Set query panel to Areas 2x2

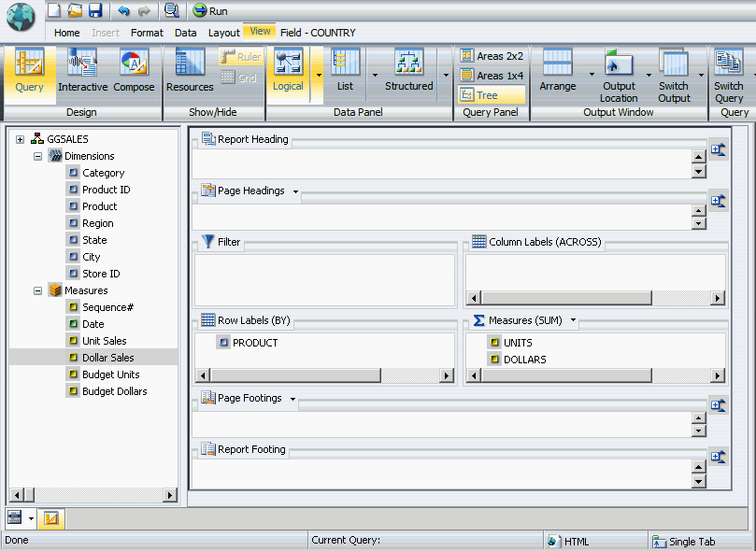pyautogui.click(x=492, y=56)
